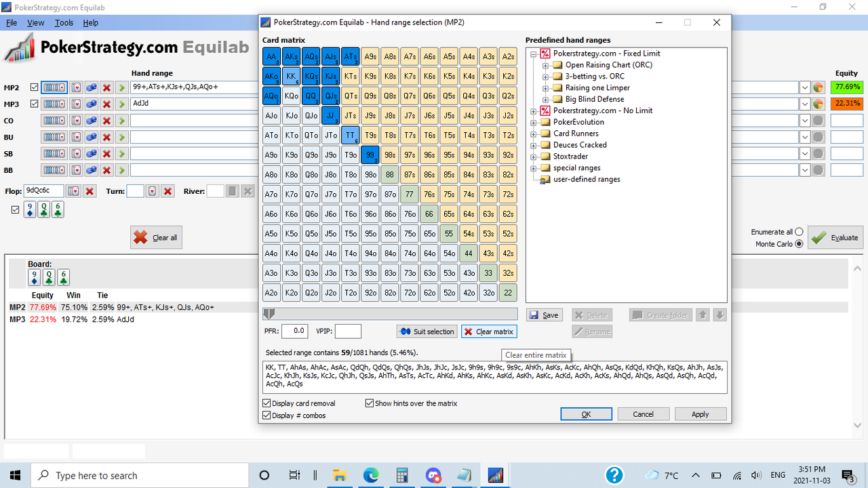Expand the PokerEvolution folder
The height and width of the screenshot is (488, 868).
click(534, 122)
